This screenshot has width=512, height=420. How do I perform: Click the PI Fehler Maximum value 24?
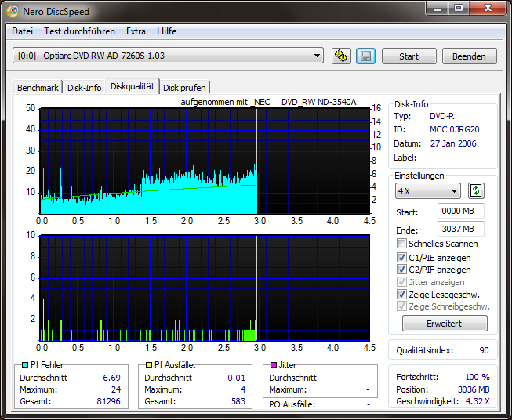tap(116, 389)
